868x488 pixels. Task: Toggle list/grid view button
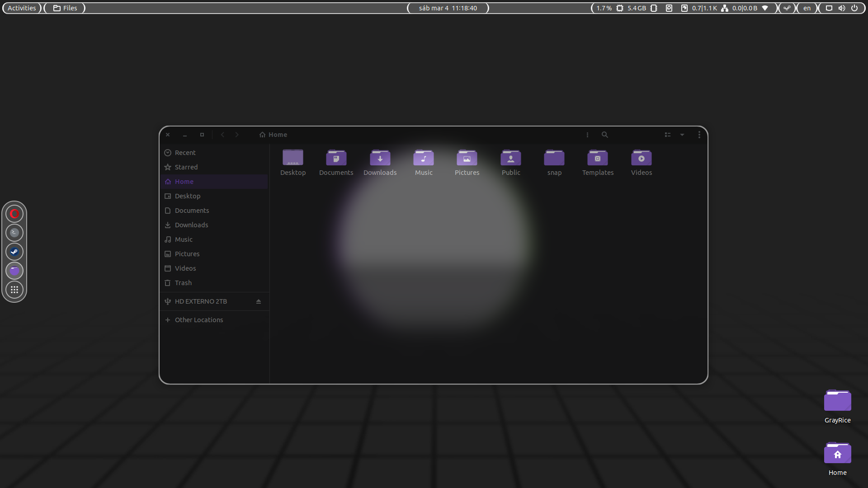click(x=667, y=135)
